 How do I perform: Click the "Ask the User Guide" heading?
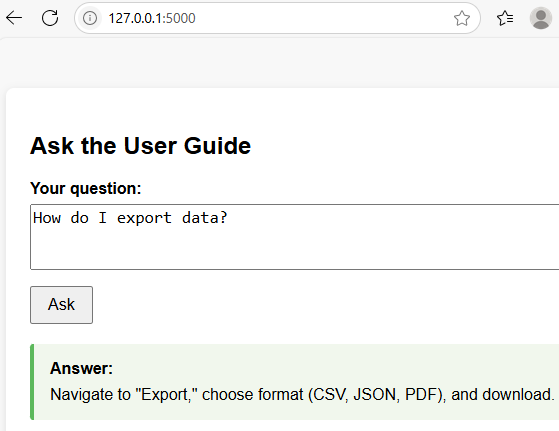coord(140,146)
